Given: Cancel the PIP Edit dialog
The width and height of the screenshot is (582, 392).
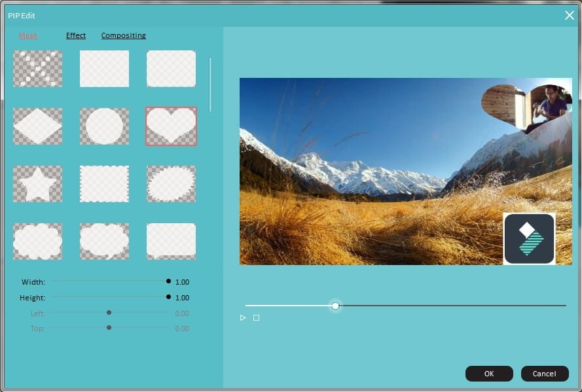Looking at the screenshot, I should click(x=545, y=373).
